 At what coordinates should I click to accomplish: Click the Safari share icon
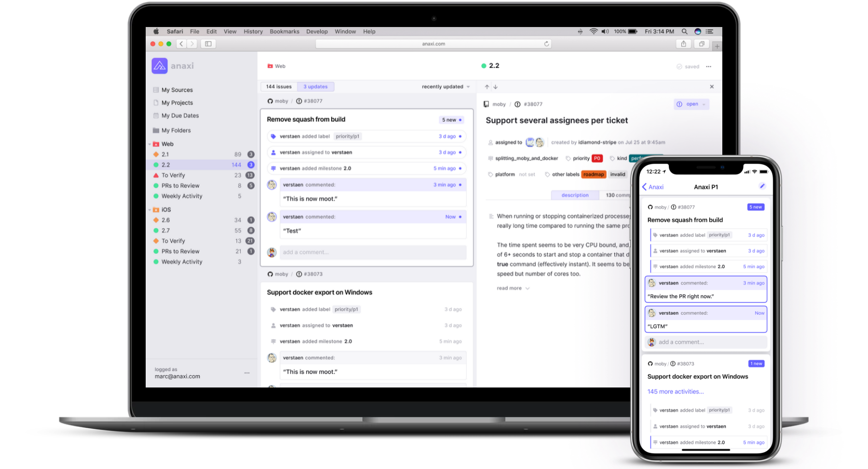(684, 44)
